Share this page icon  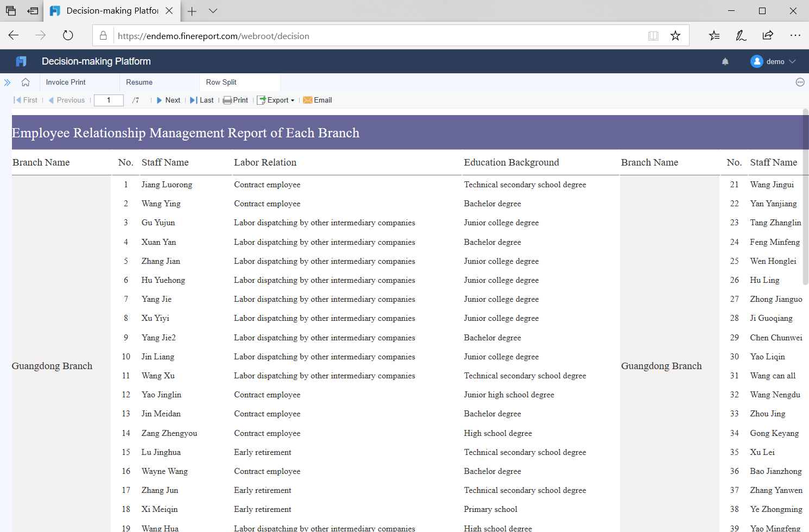pos(768,36)
